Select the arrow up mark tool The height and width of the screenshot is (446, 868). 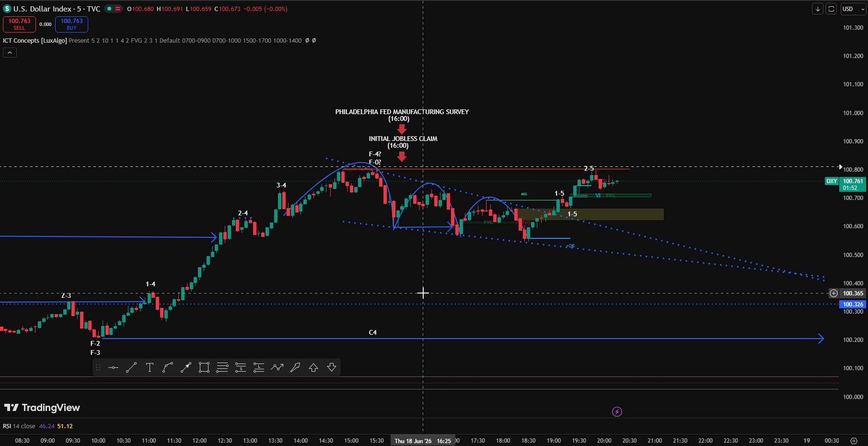(x=313, y=368)
